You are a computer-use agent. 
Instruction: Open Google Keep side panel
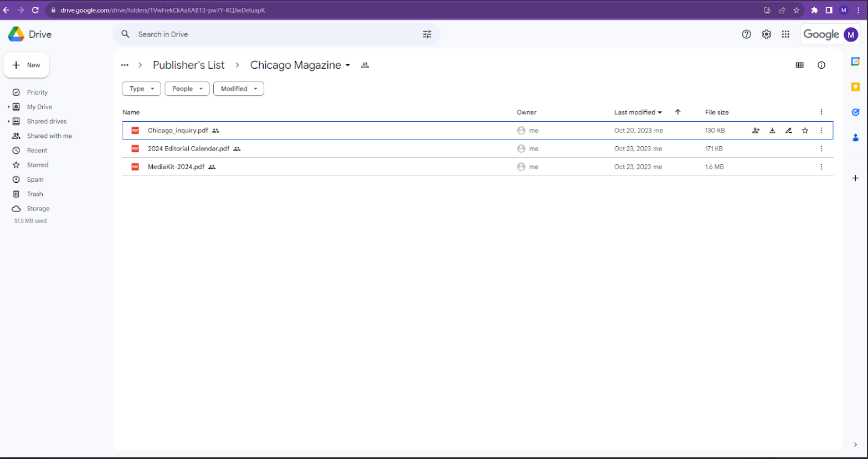click(855, 87)
